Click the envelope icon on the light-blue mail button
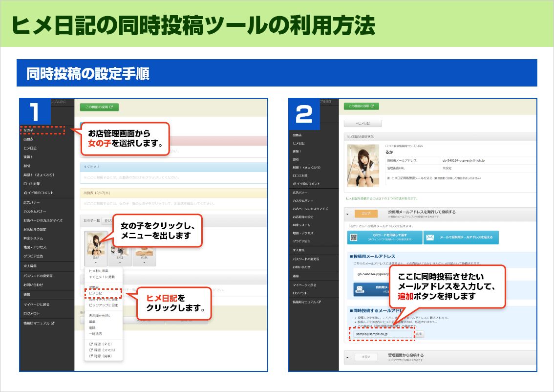Screen dimensions: 554x392 click(x=429, y=238)
